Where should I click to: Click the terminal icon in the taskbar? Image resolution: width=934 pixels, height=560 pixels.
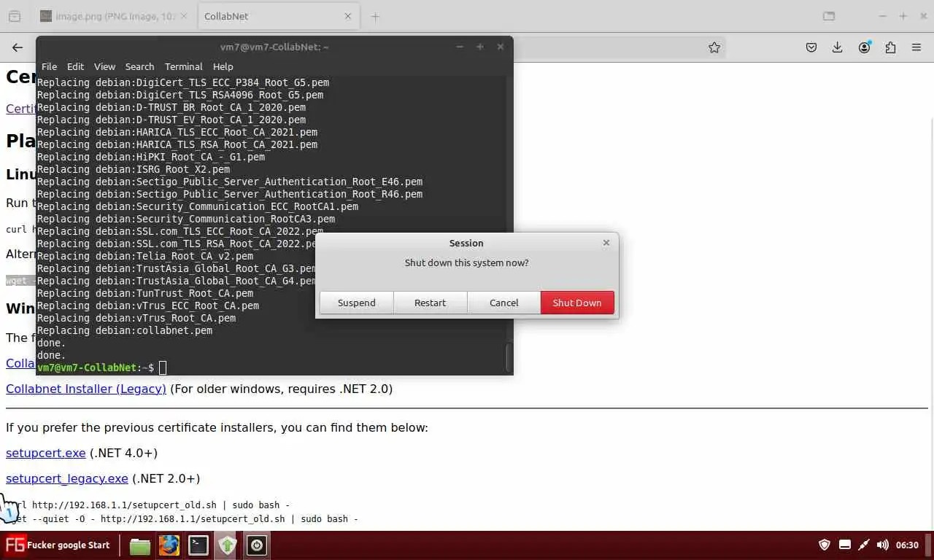[x=198, y=545]
